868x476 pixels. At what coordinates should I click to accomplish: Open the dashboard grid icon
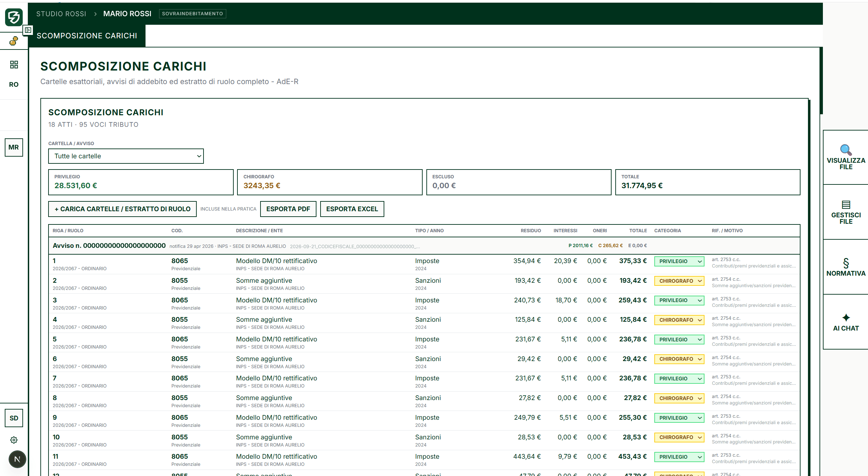[x=14, y=64]
